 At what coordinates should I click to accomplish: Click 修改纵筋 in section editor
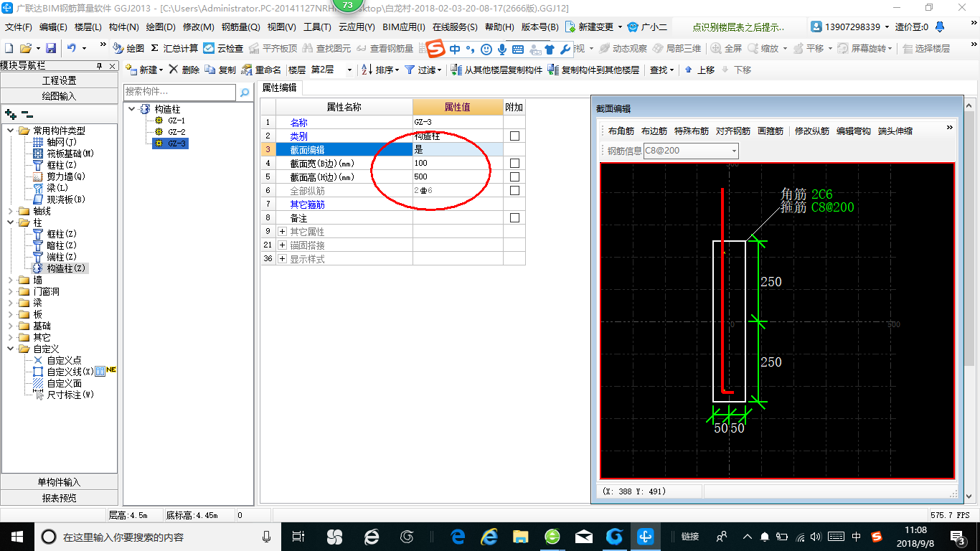click(x=812, y=131)
